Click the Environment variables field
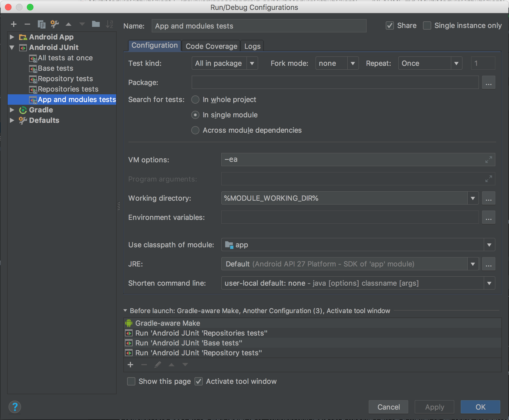 [x=350, y=217]
